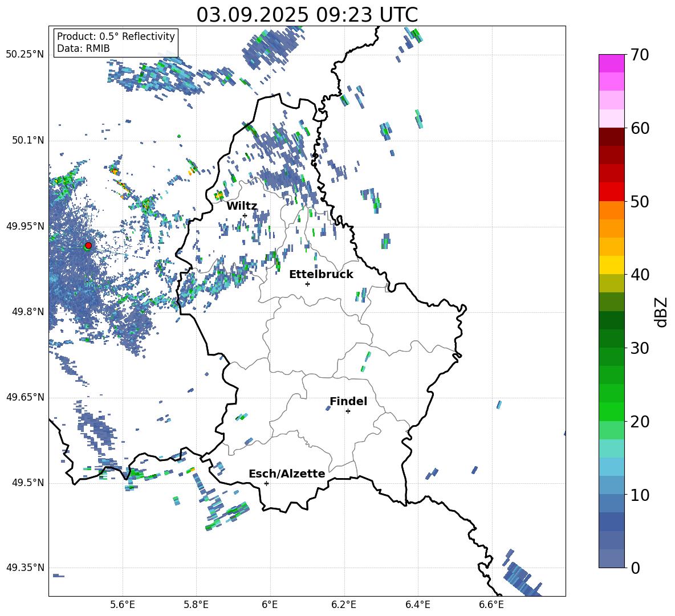Click the 49.65°N latitude label
The width and height of the screenshot is (675, 616).
pyautogui.click(x=25, y=397)
